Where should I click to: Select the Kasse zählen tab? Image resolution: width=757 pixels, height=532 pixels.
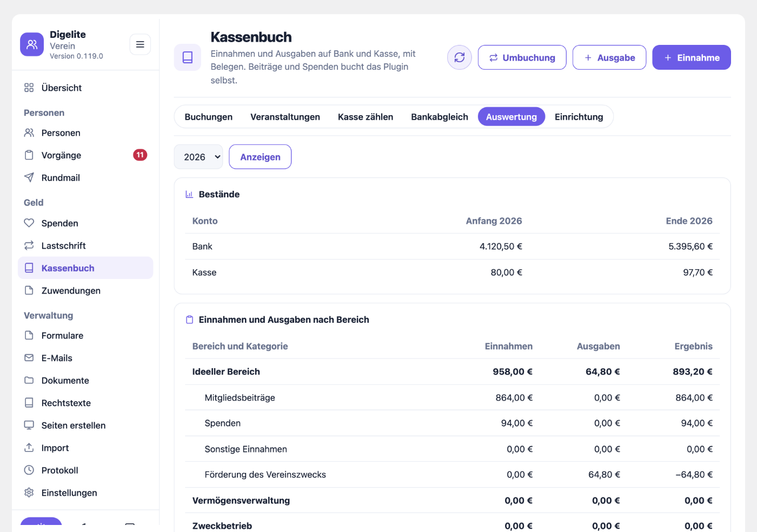366,117
